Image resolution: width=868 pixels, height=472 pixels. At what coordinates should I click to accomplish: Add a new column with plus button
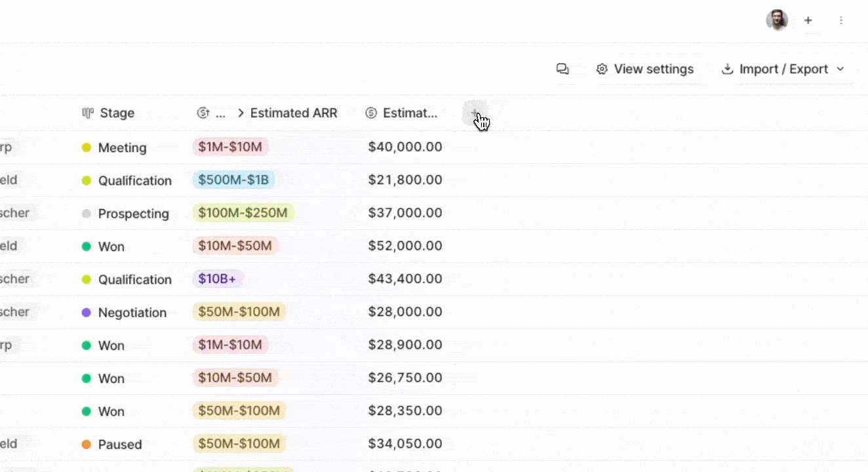pyautogui.click(x=475, y=113)
